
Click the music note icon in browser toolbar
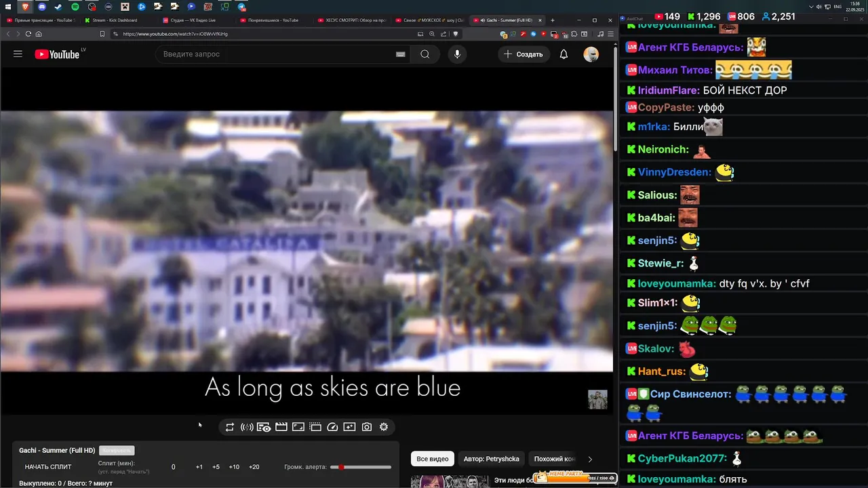[x=600, y=34]
